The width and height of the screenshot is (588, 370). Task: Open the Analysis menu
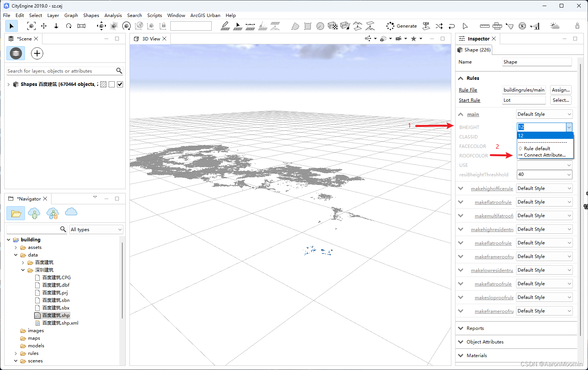(x=113, y=15)
